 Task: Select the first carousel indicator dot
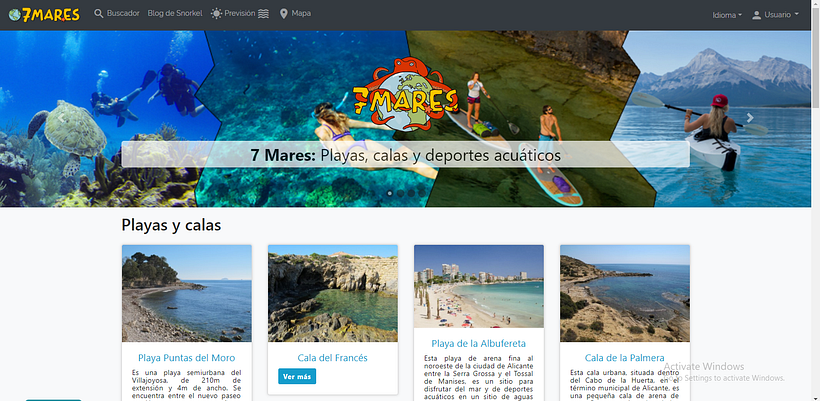[x=390, y=193]
